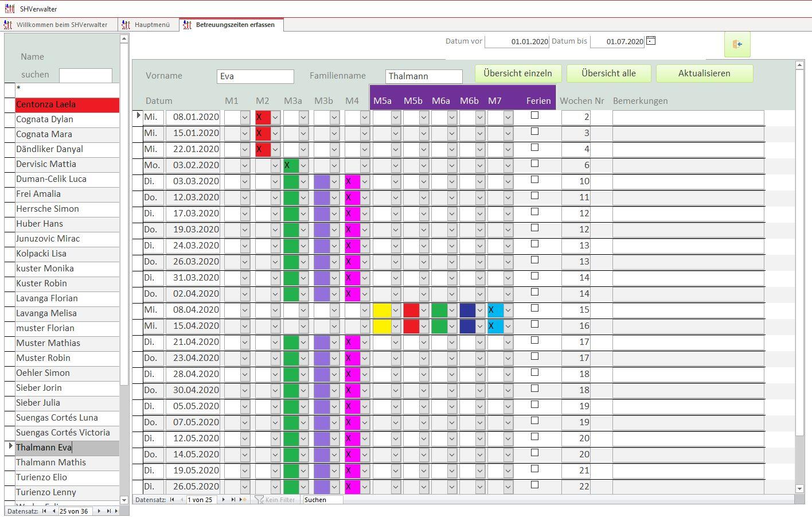Open M2 dropdown for 08.01.2020 row
The height and width of the screenshot is (517, 812).
(275, 118)
